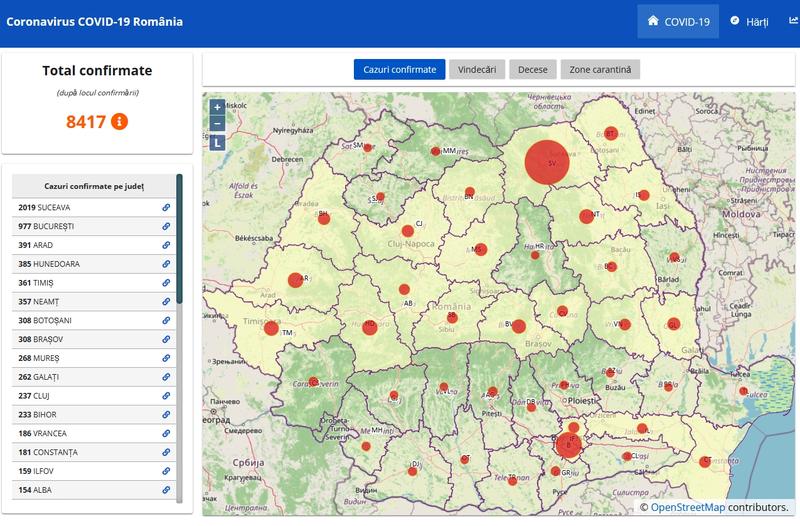Viewport: 800px width, 526px height.
Task: Click link icon beside CONSTANȚA county
Action: coord(166,452)
